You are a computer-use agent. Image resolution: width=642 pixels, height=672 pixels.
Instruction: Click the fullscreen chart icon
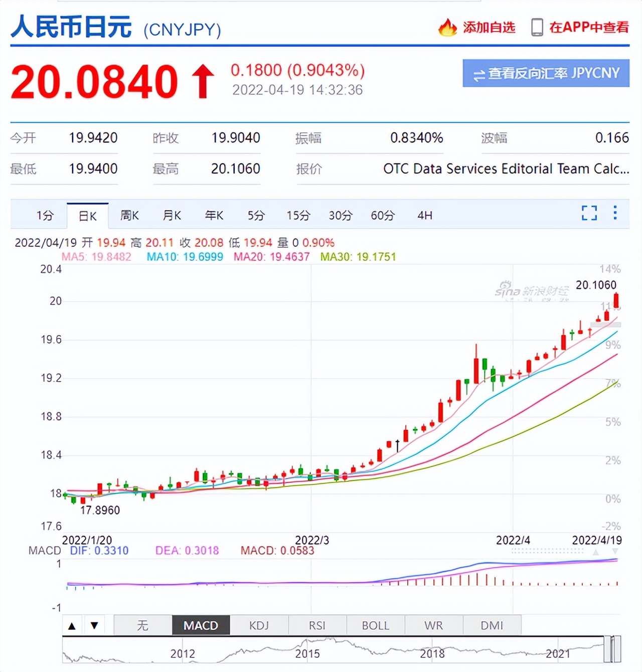pyautogui.click(x=589, y=214)
